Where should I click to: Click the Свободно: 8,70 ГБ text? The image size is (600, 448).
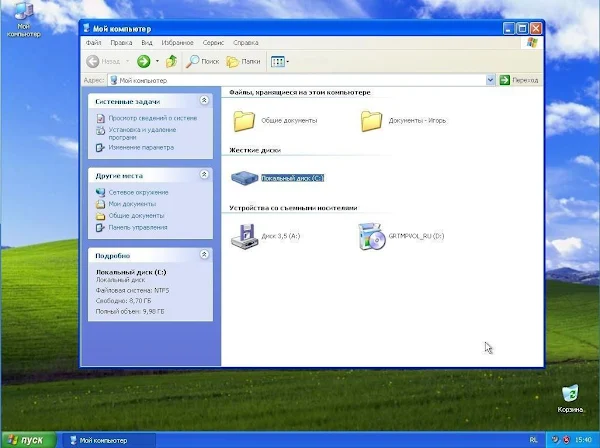coord(123,301)
